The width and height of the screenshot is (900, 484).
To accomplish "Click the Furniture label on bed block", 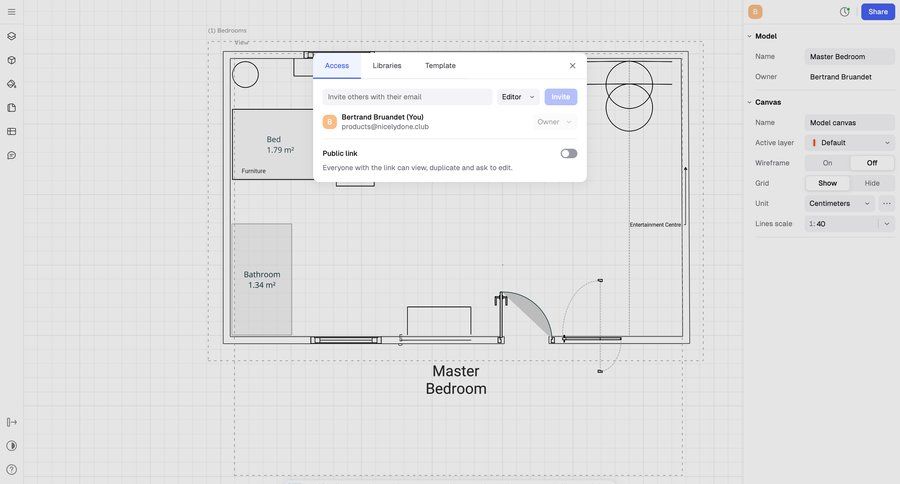I will [x=253, y=171].
